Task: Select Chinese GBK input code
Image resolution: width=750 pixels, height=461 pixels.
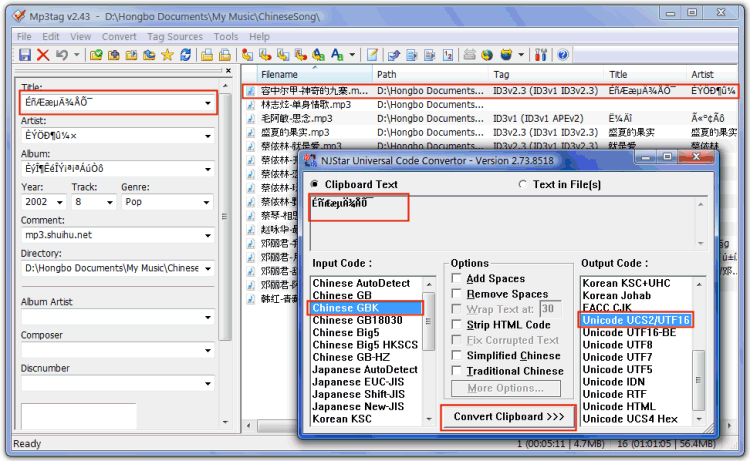Action: pyautogui.click(x=366, y=307)
